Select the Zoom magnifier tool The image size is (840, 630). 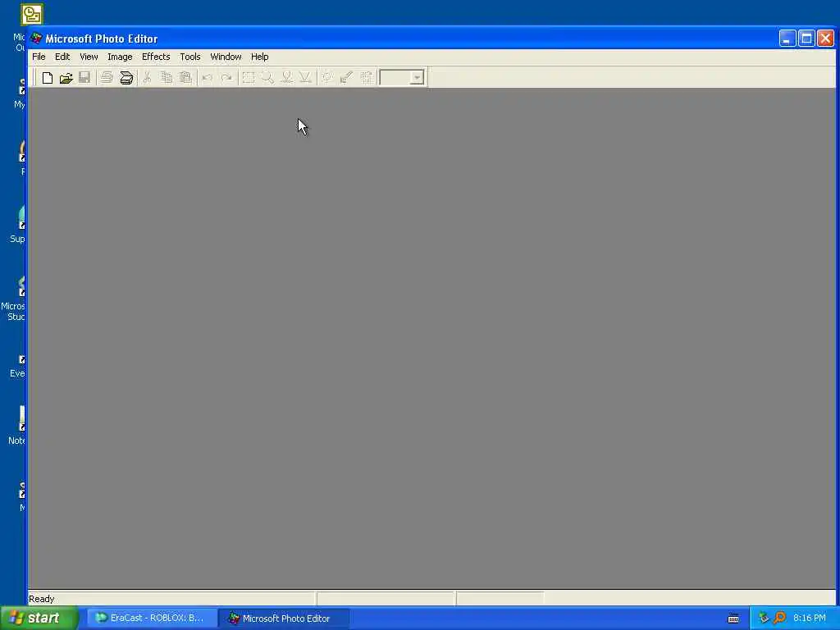(x=267, y=78)
